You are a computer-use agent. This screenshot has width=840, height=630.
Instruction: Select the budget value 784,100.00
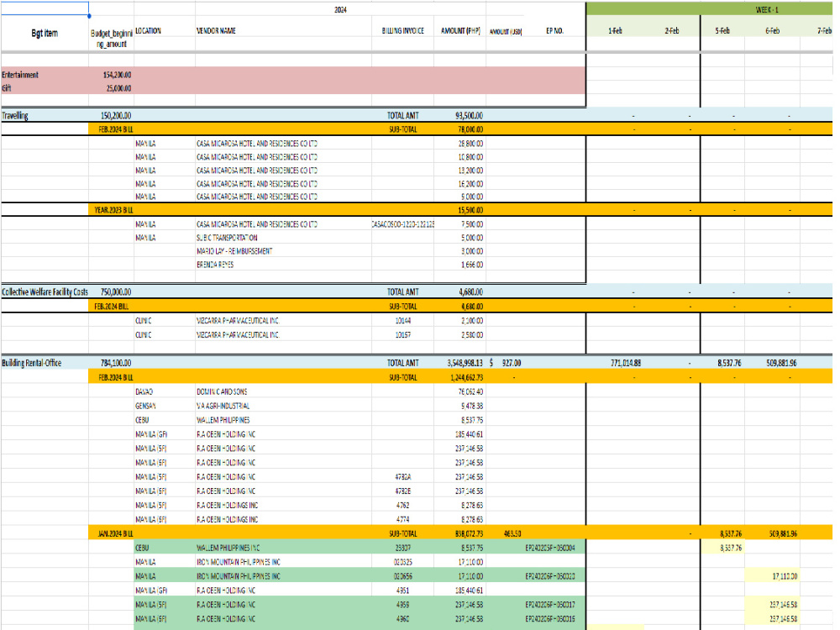point(116,363)
